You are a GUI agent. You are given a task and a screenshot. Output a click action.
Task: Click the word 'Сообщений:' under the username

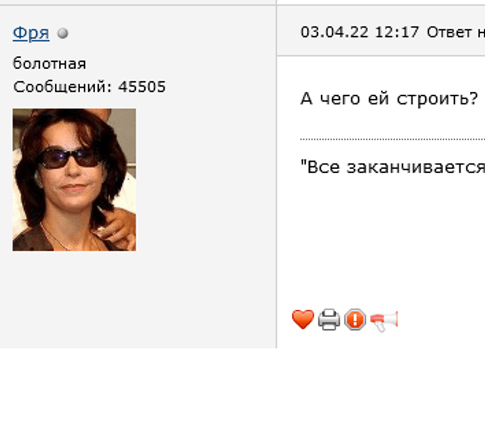click(62, 87)
